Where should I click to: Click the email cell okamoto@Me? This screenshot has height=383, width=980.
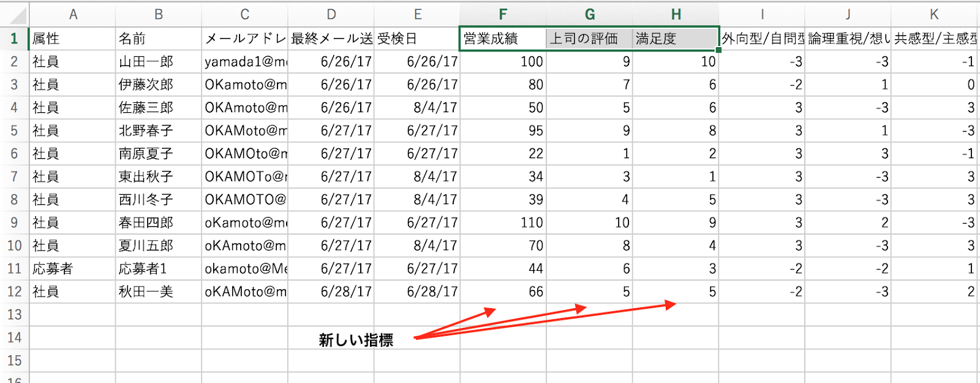[x=245, y=268]
